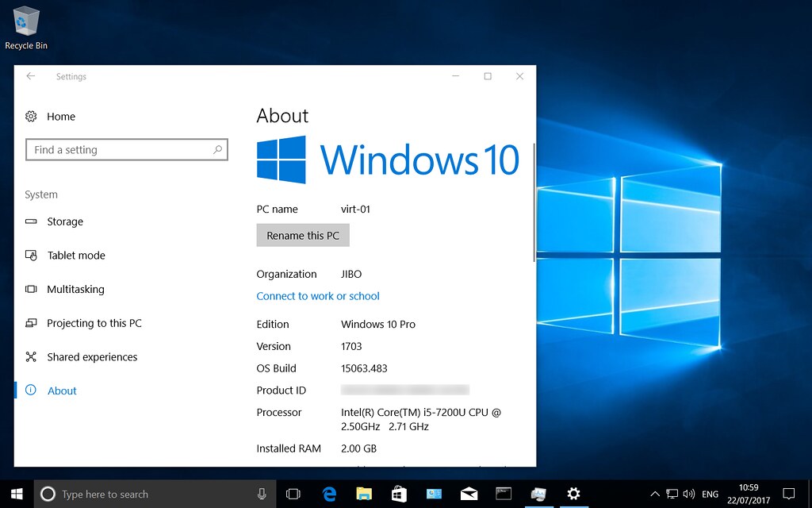812x508 pixels.
Task: Open Command Prompt from the taskbar
Action: coord(504,493)
